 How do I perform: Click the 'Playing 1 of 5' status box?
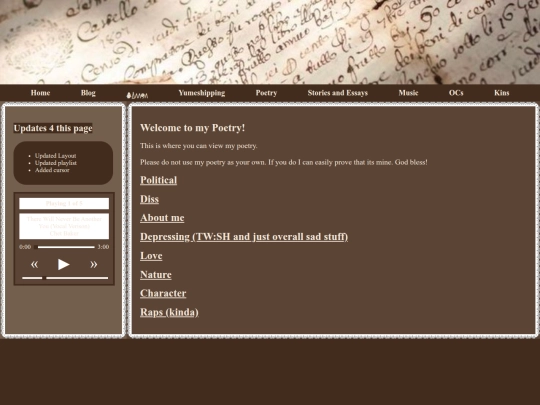coord(64,204)
